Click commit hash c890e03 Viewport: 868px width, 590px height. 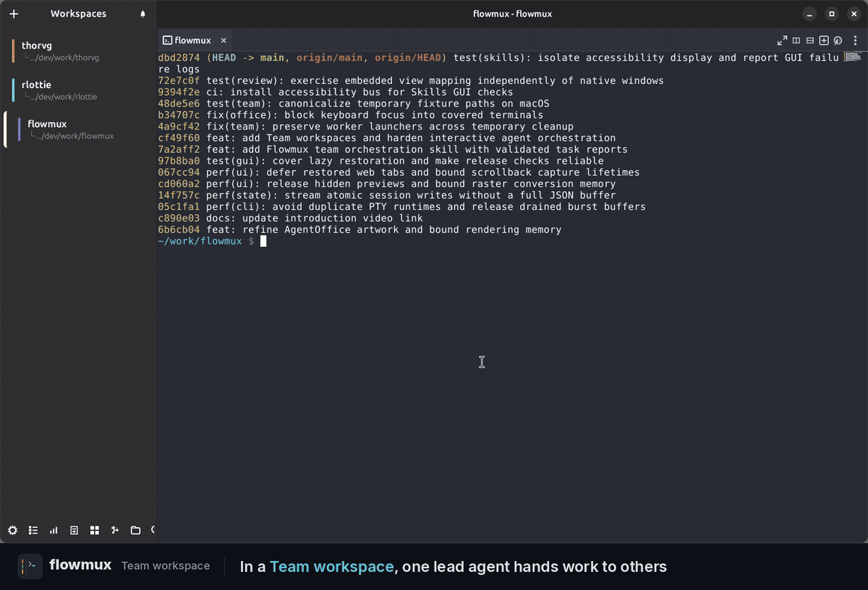(179, 219)
